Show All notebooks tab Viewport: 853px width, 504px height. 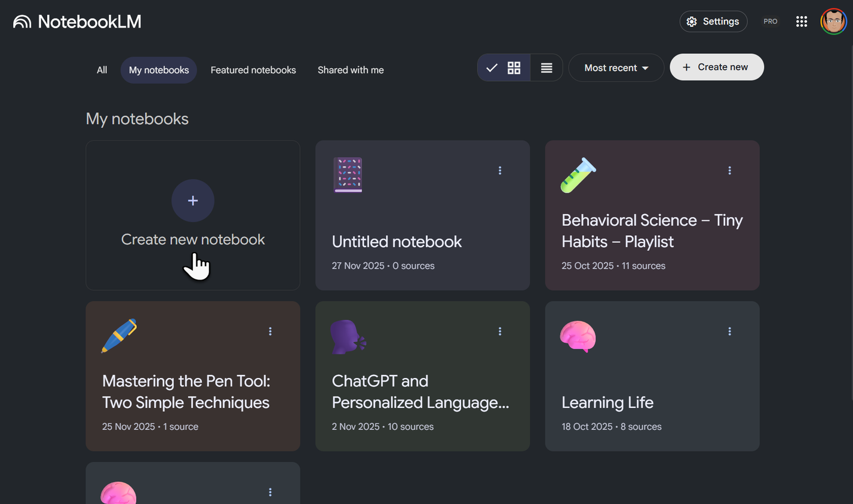click(x=102, y=70)
